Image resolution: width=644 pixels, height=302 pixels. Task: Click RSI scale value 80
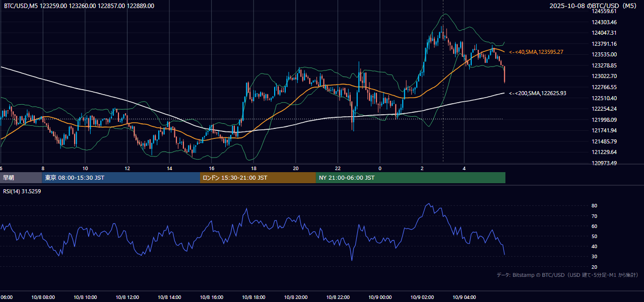pos(594,206)
